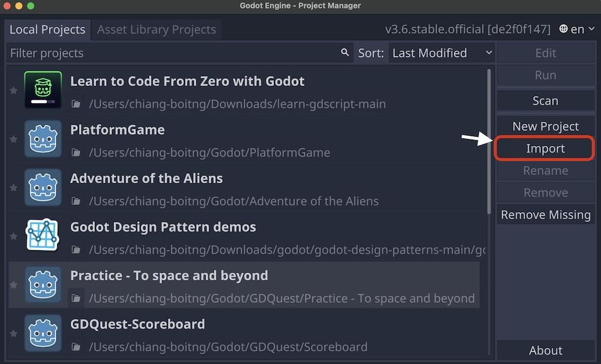Select Godot Design Pattern demos title
The width and height of the screenshot is (601, 364).
(163, 227)
